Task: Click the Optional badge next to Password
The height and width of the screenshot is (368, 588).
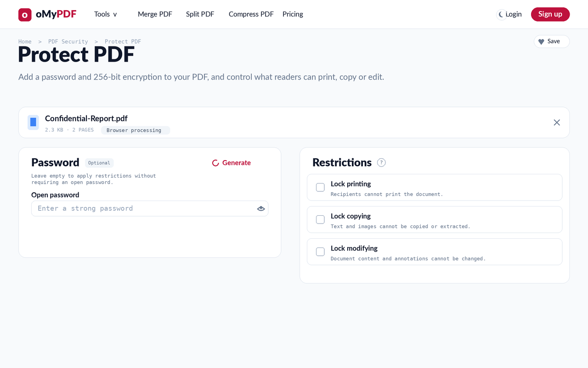Action: coord(99,163)
